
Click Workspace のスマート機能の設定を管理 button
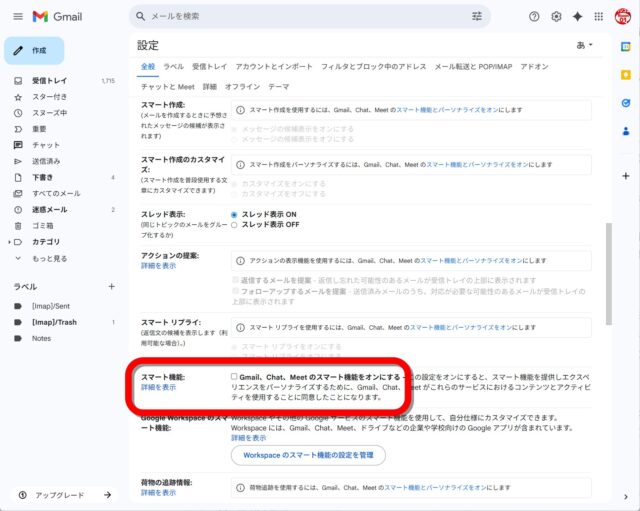click(308, 455)
